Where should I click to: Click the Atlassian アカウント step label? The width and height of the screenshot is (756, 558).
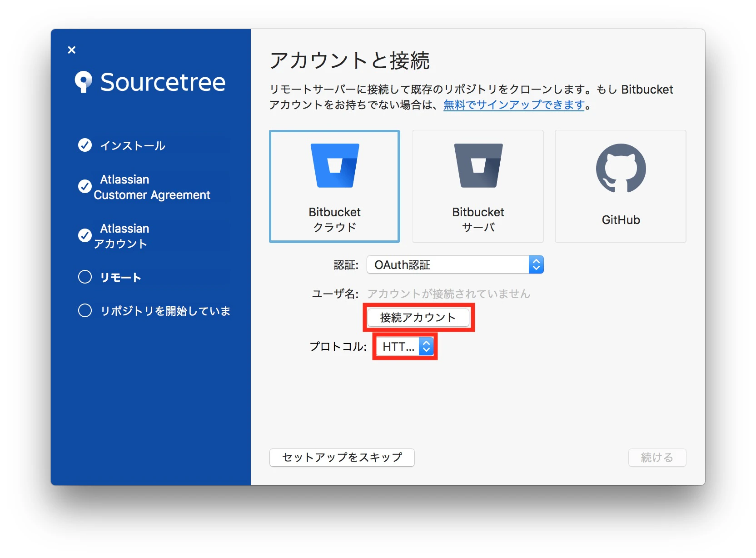(x=122, y=236)
